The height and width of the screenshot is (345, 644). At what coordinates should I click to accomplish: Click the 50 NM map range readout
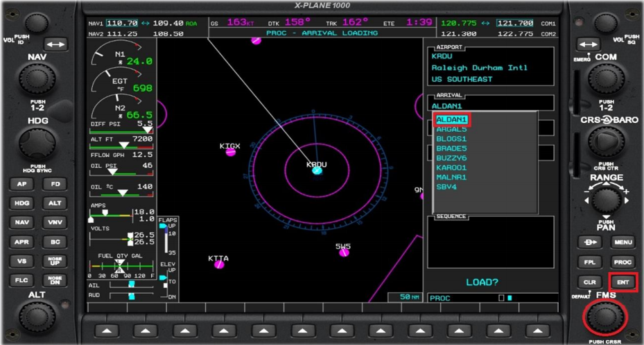[x=405, y=297]
